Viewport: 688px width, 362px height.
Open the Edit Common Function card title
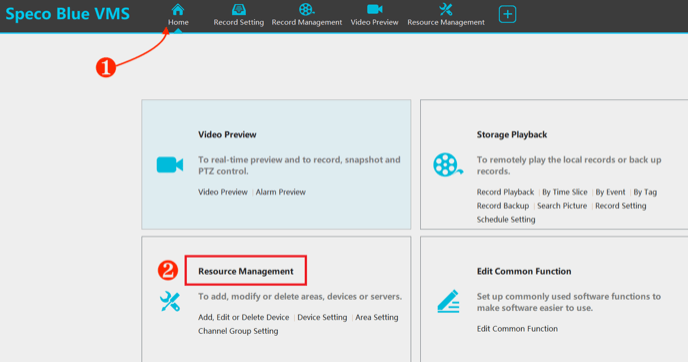coord(524,271)
